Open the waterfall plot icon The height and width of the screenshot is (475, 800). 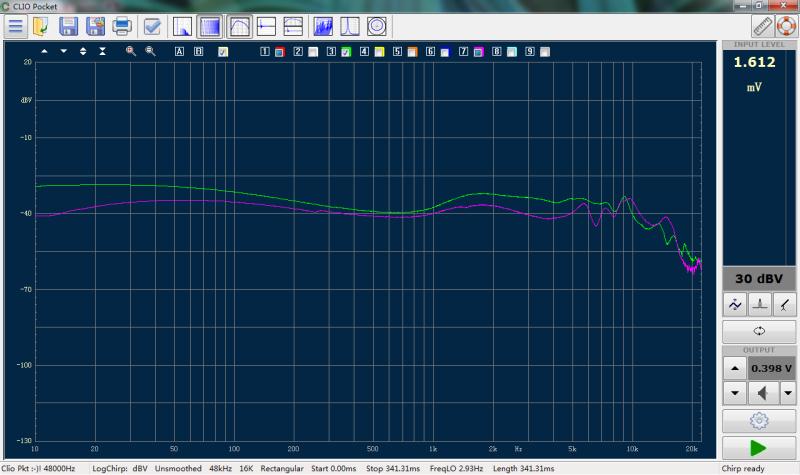click(323, 26)
